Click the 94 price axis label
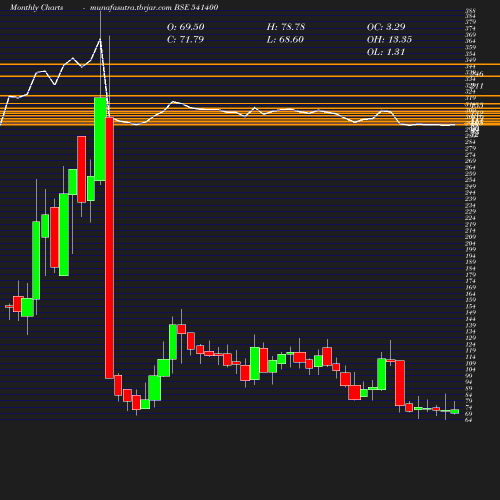This screenshot has width=500, height=500. (469, 382)
